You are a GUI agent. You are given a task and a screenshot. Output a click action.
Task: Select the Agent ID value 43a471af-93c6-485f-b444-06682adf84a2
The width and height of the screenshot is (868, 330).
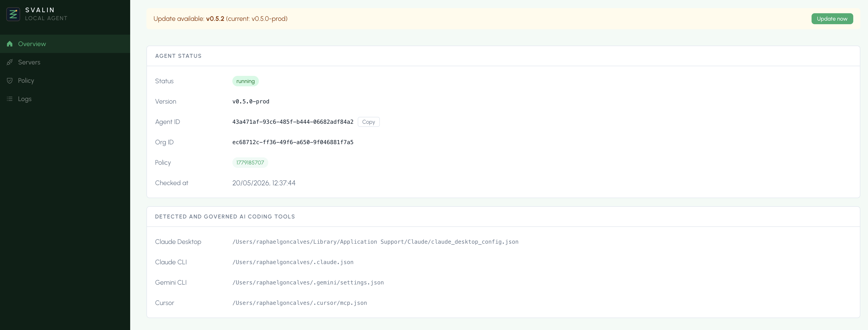pos(293,122)
